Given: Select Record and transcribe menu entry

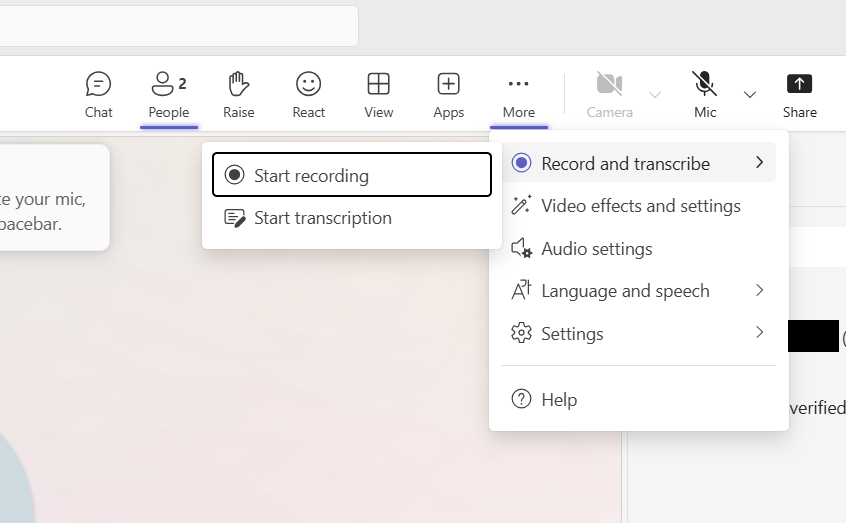Looking at the screenshot, I should tap(625, 163).
